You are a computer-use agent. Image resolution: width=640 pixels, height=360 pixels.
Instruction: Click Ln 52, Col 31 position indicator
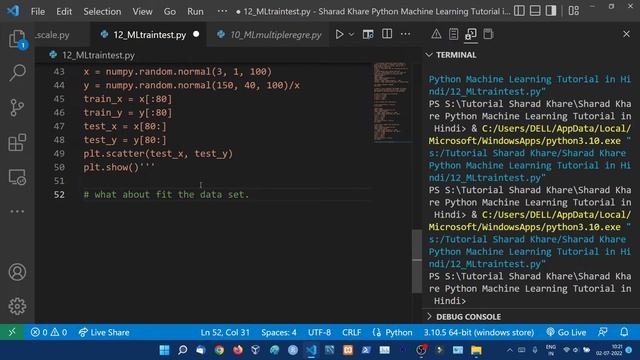[225, 332]
